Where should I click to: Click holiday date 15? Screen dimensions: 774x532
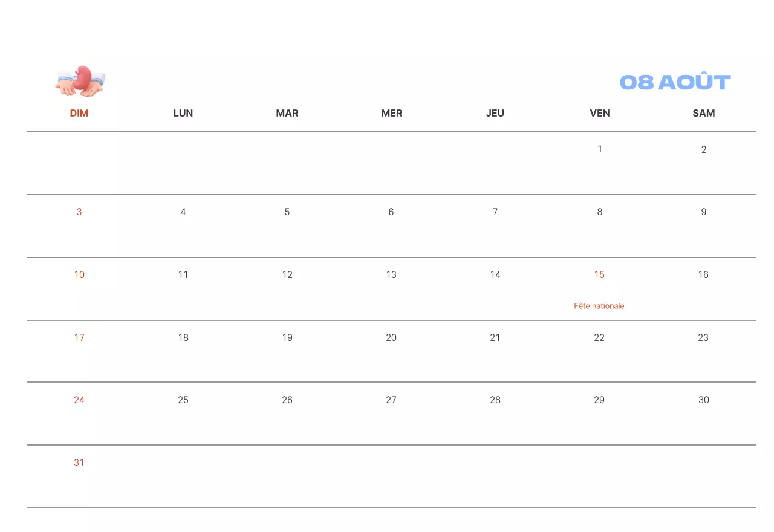click(599, 275)
